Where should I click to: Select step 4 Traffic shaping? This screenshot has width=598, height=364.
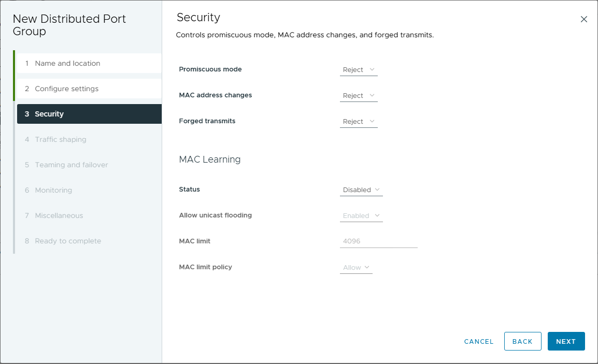click(61, 139)
